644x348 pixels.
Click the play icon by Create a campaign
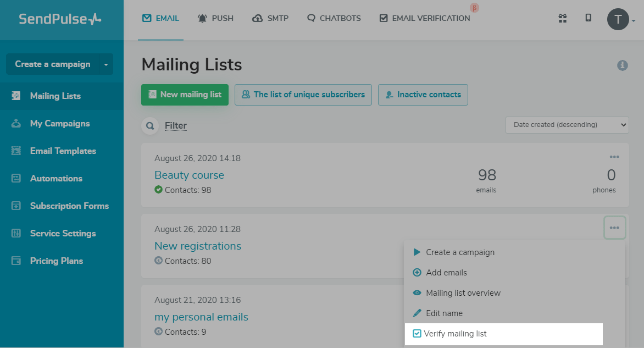tap(417, 252)
